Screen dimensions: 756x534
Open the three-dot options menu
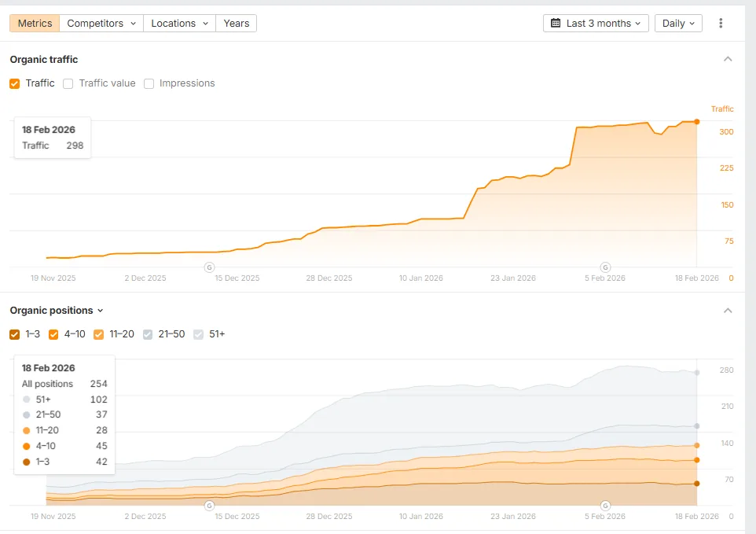coord(721,23)
